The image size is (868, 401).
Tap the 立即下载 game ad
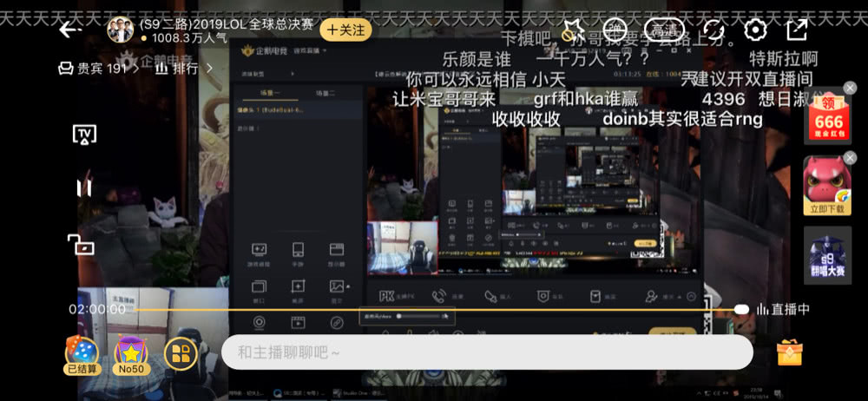(x=827, y=186)
